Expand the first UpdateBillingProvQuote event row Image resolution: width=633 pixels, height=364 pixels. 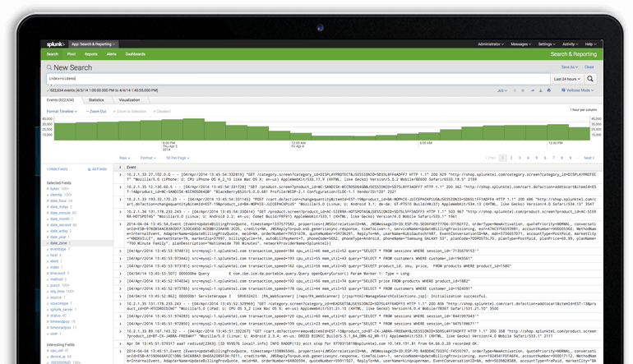[120, 224]
